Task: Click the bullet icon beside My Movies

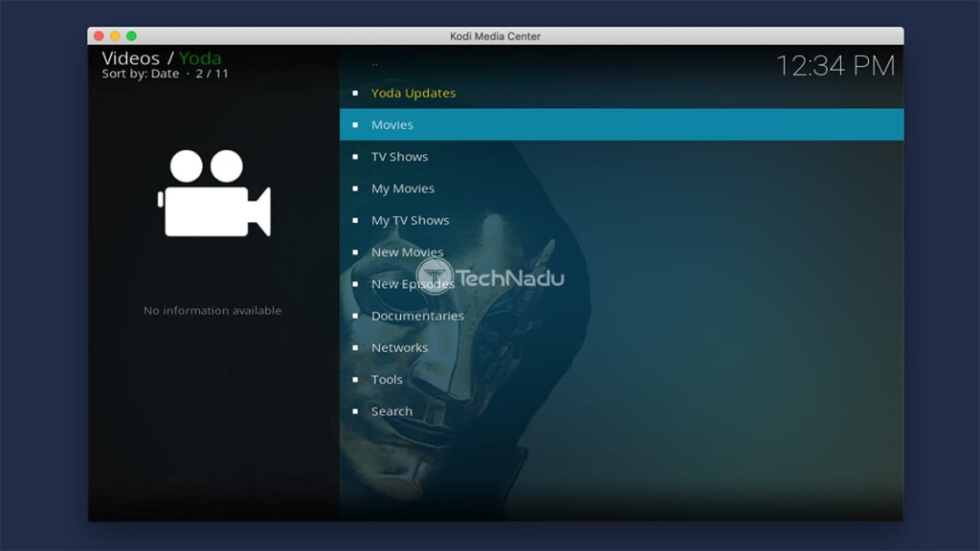Action: [356, 188]
